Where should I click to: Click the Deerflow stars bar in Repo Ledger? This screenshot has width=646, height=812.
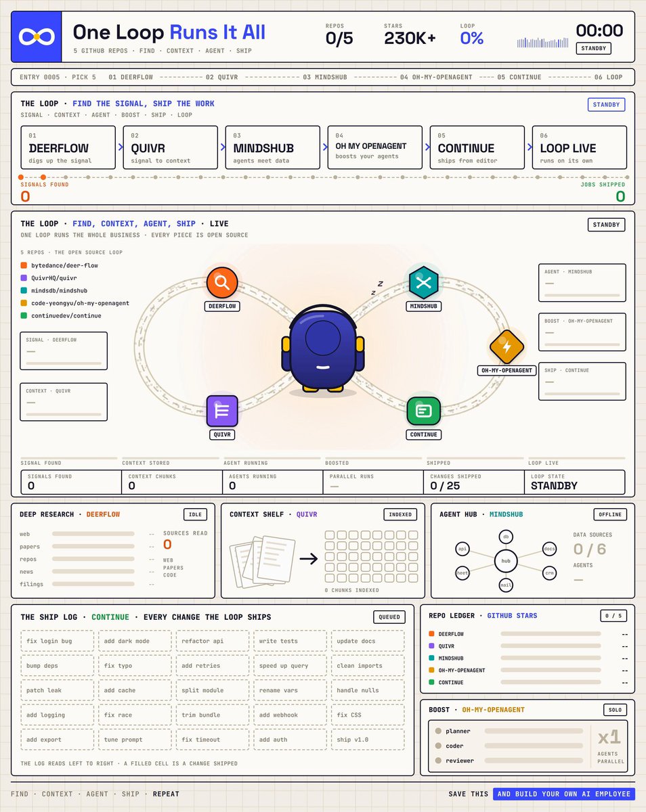pos(551,634)
